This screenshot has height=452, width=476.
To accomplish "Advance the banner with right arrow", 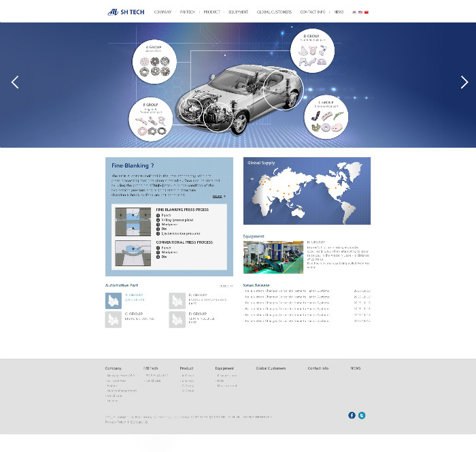I will pos(464,82).
